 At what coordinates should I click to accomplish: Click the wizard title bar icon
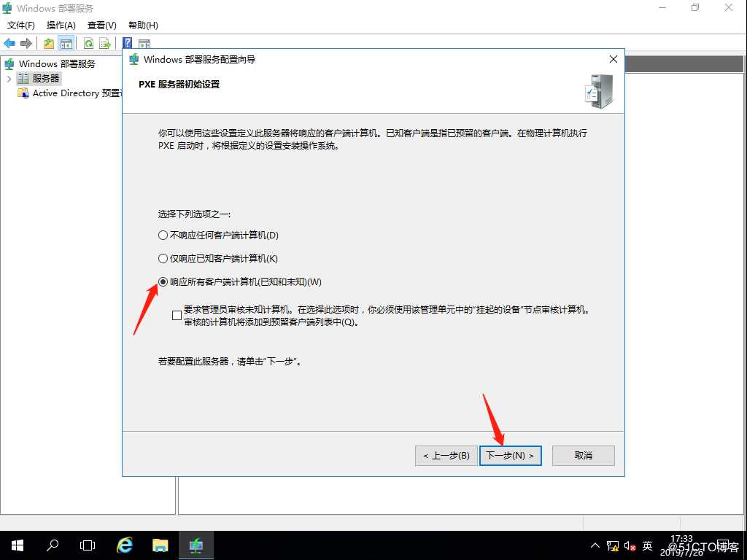coord(134,60)
